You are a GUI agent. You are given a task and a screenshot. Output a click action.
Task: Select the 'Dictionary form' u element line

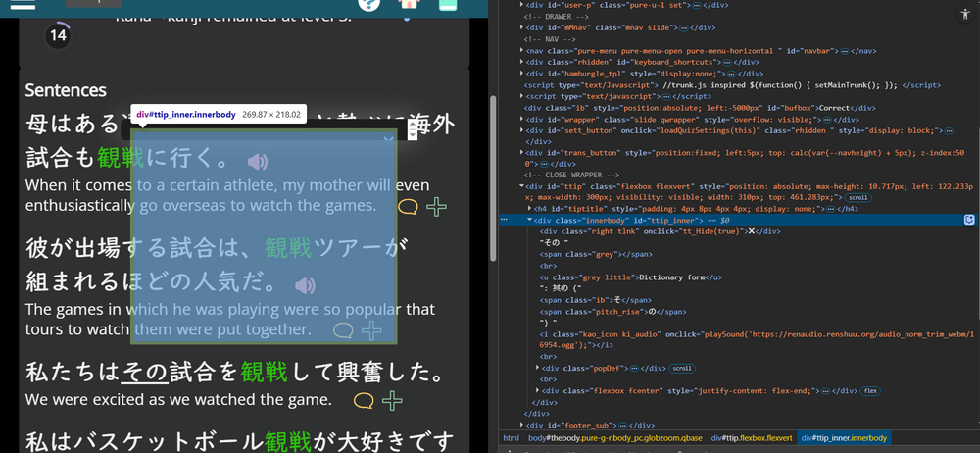[631, 277]
